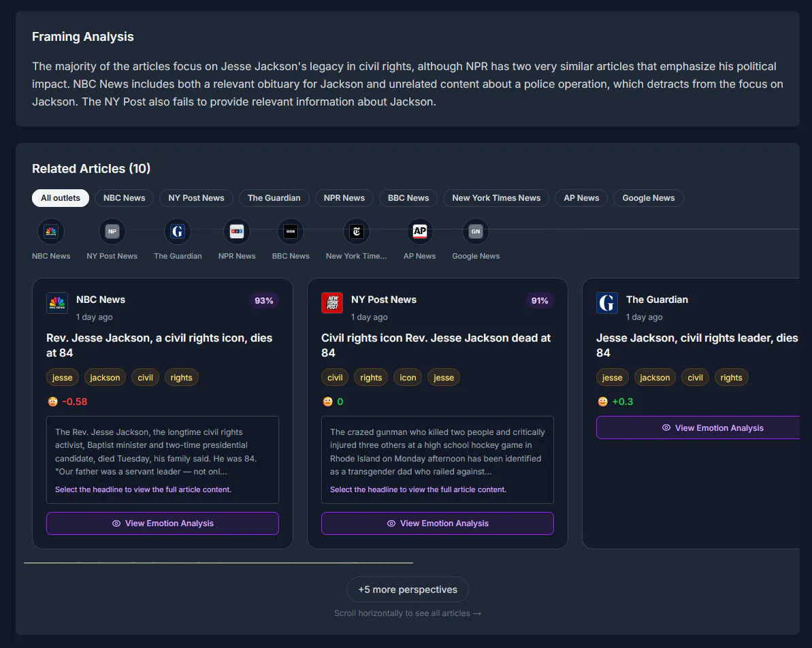Click the 'jackson' tag on the NBC News card
Image resolution: width=812 pixels, height=648 pixels.
click(105, 378)
